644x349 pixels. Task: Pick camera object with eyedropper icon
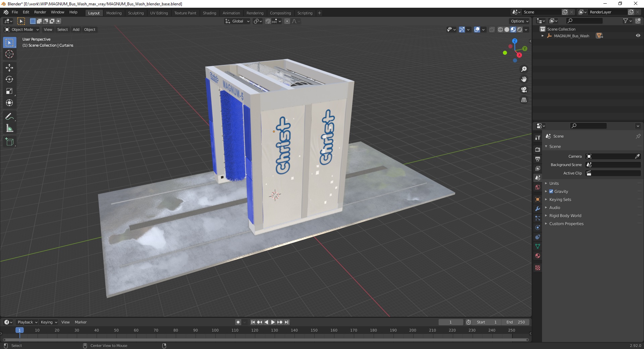pyautogui.click(x=637, y=156)
